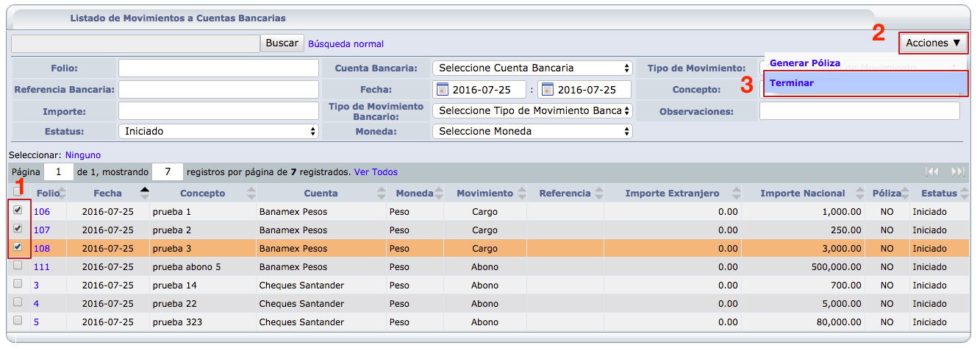Image resolution: width=980 pixels, height=351 pixels.
Task: Sort by Folio column sort icon
Action: [62, 194]
